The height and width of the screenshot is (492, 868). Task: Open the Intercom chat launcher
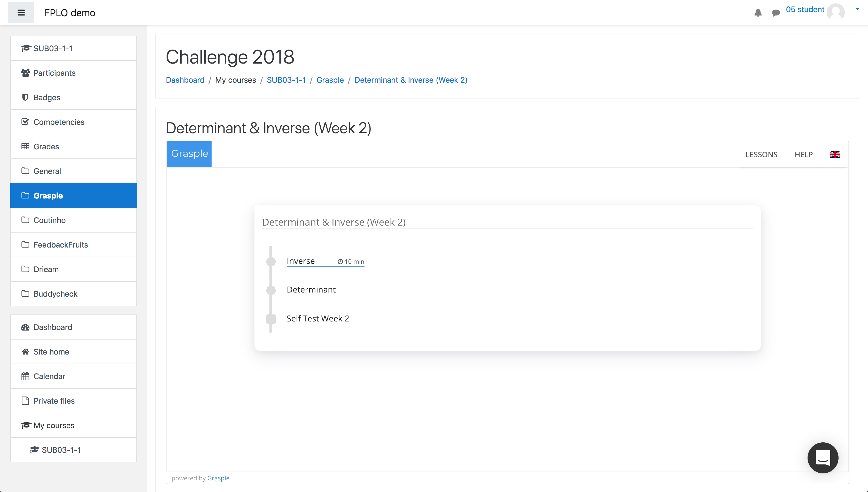point(823,458)
